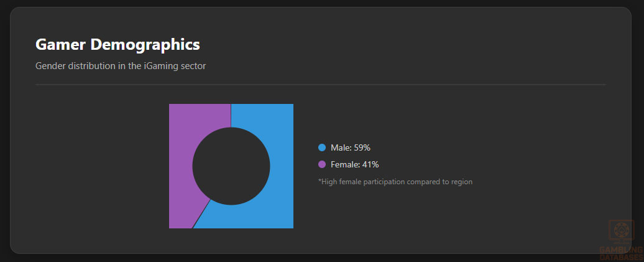
Task: Click the Gambling Databases logo icon
Action: tap(620, 232)
